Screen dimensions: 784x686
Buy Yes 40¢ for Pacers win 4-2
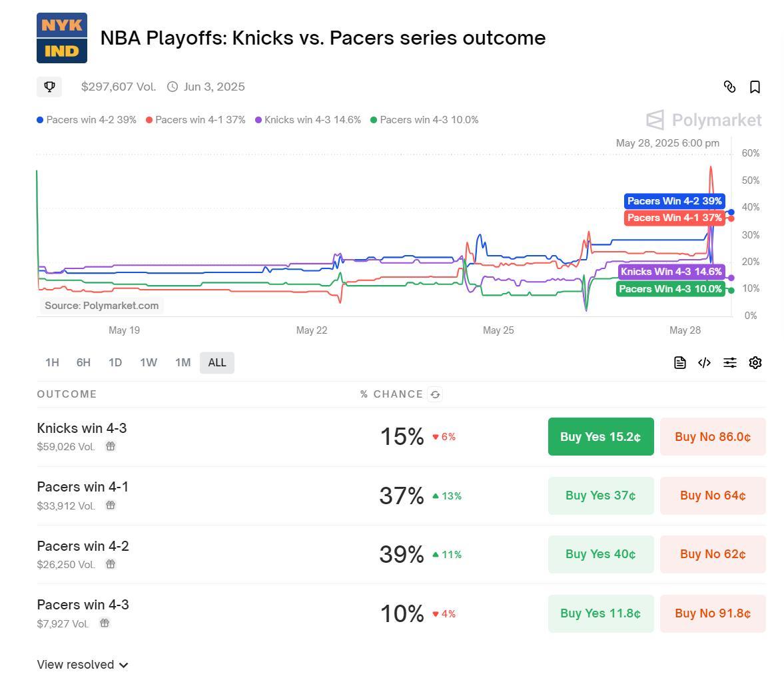point(601,554)
